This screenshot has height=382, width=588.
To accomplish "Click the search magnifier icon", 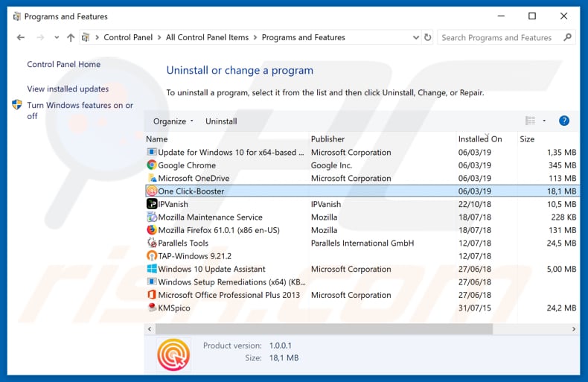I will coord(567,37).
